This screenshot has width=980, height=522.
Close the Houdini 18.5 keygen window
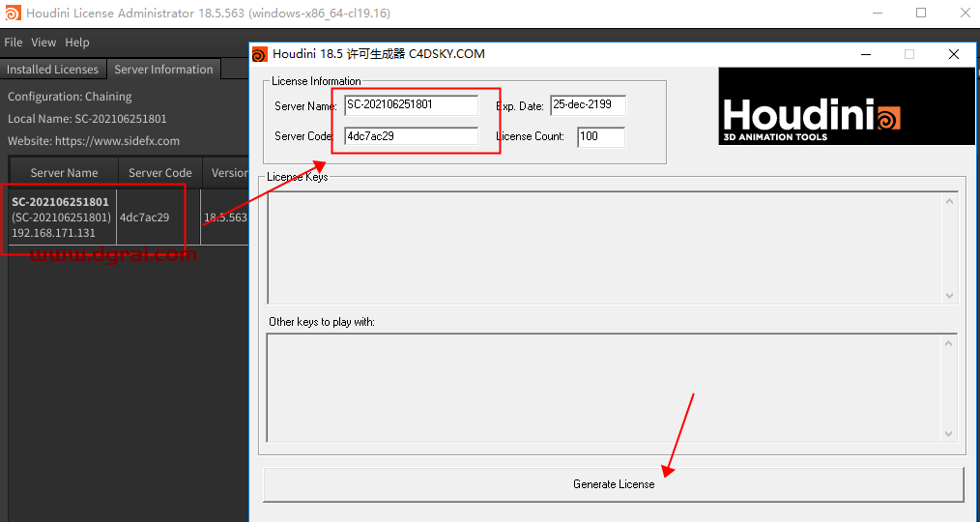(x=954, y=54)
